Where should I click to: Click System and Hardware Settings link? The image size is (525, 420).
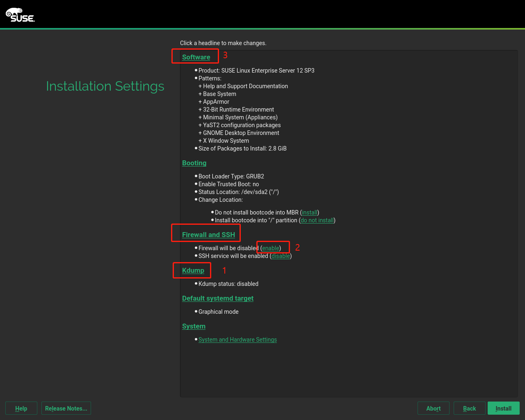[237, 340]
